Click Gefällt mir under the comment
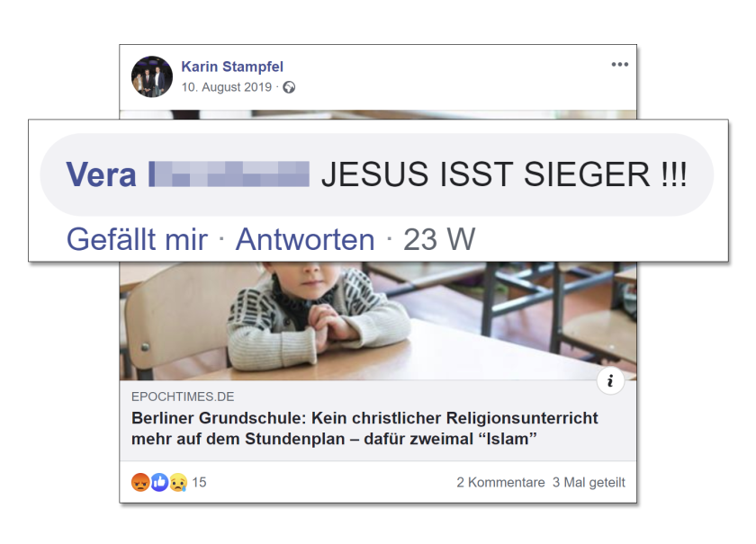 (137, 239)
